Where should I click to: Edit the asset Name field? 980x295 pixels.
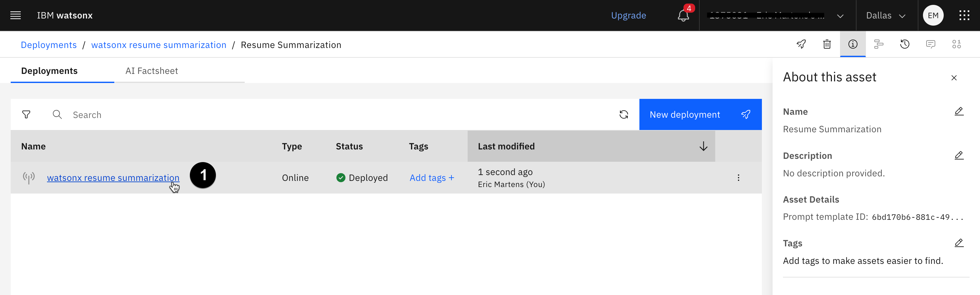(x=959, y=112)
